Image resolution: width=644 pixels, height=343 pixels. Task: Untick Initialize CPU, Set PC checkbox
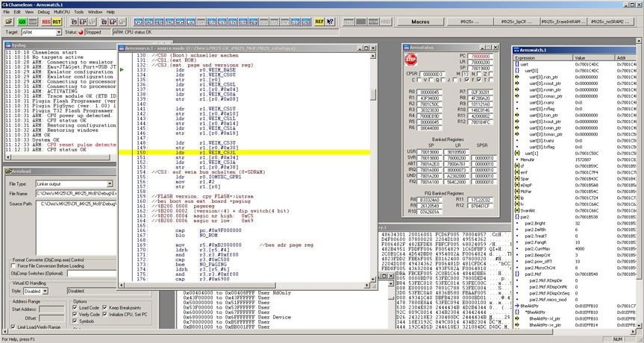[104, 314]
